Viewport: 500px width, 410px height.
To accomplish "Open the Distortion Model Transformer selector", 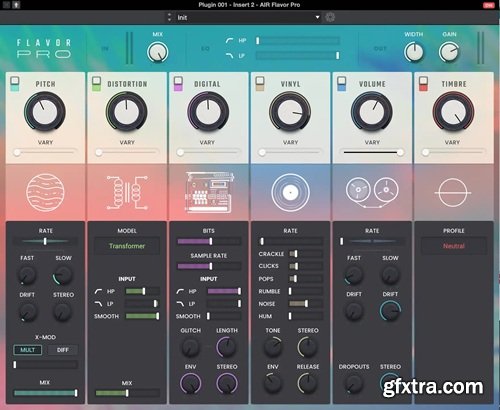I will (127, 246).
